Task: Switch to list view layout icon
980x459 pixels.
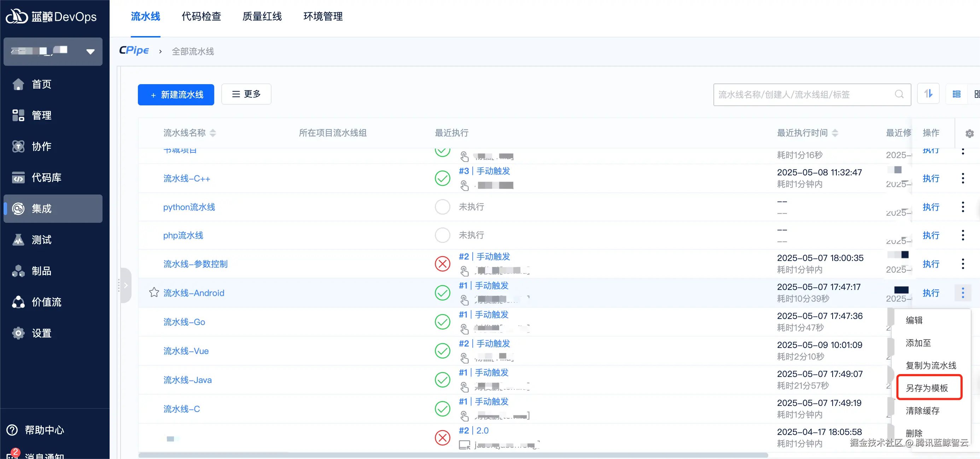Action: click(x=956, y=94)
